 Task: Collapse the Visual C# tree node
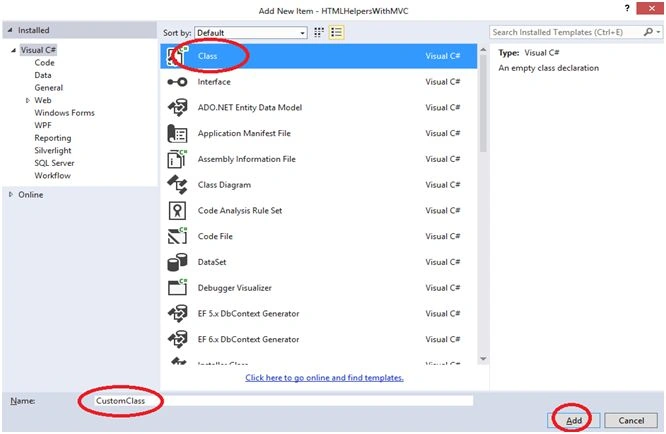pos(13,50)
